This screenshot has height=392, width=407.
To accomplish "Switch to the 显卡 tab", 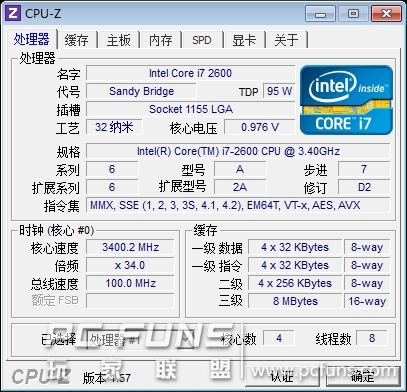I will point(244,40).
